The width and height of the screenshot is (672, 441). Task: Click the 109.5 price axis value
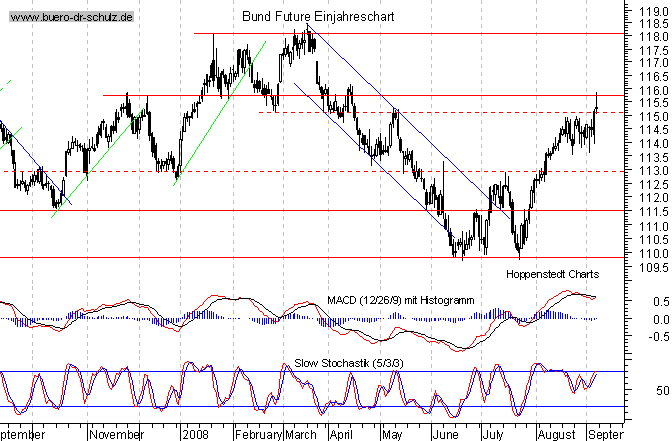pyautogui.click(x=654, y=268)
